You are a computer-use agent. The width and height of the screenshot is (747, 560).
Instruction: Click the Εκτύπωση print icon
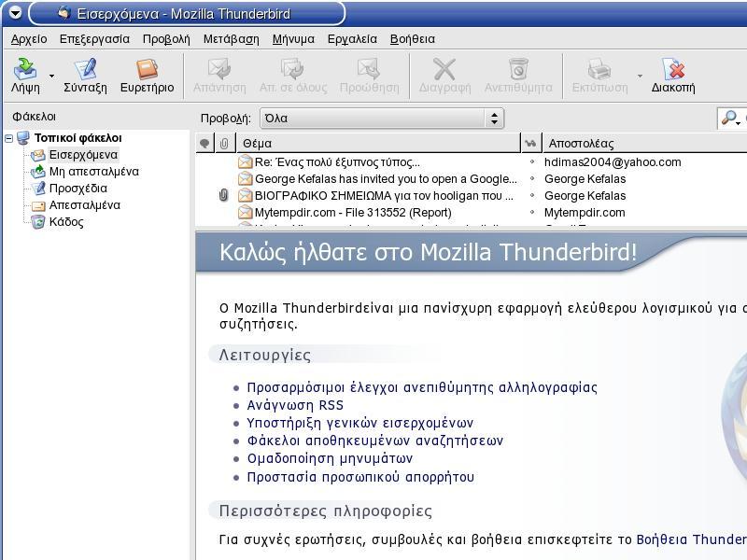(x=599, y=69)
